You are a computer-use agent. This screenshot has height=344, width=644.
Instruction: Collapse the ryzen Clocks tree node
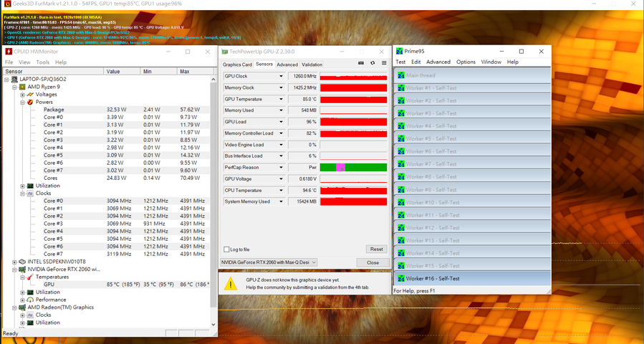[x=22, y=193]
